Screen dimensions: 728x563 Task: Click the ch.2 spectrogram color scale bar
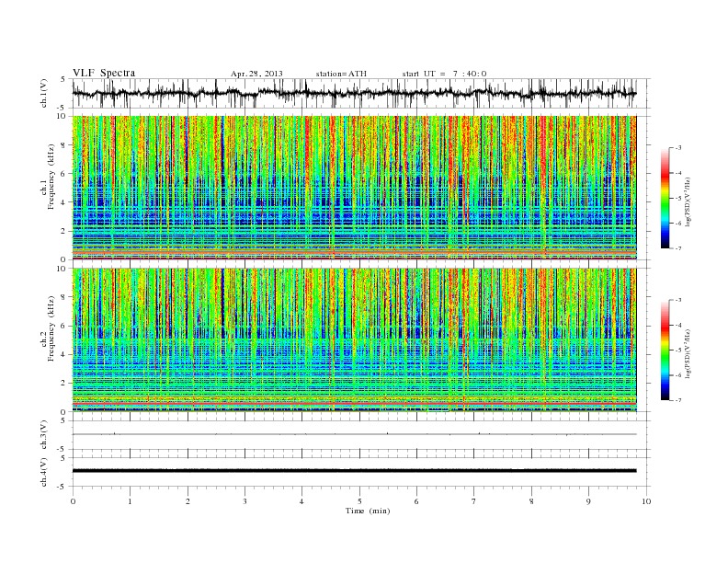pos(665,350)
